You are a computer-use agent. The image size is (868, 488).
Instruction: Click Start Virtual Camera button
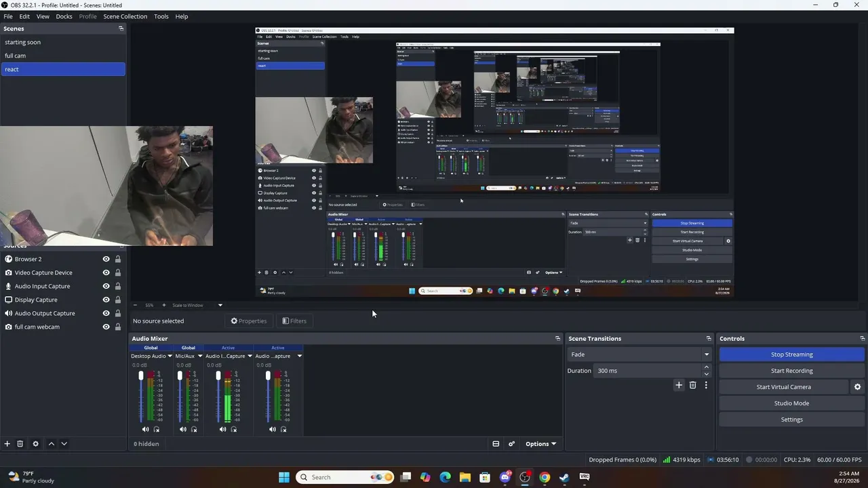(x=783, y=387)
